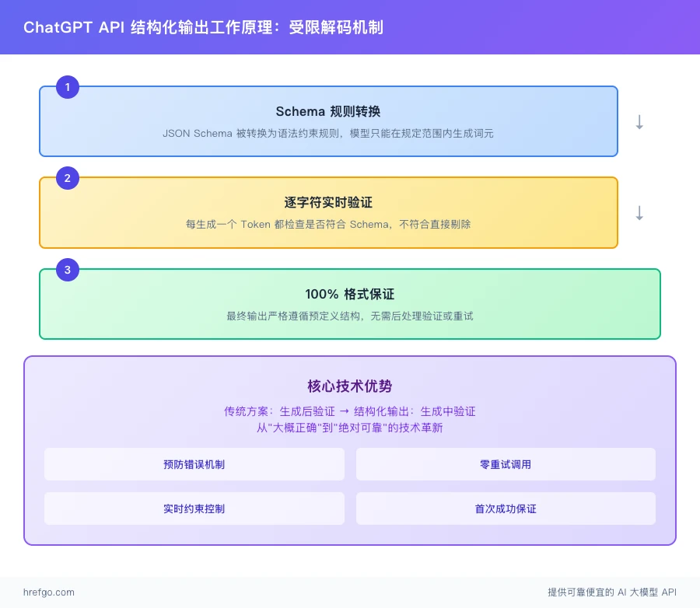
Task: Click the step 1 number badge
Action: 68,87
